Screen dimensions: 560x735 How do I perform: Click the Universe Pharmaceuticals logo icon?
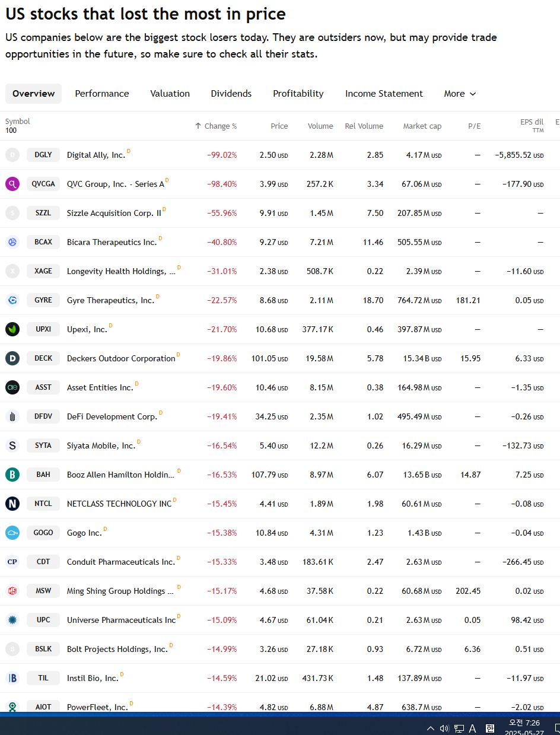(x=12, y=620)
